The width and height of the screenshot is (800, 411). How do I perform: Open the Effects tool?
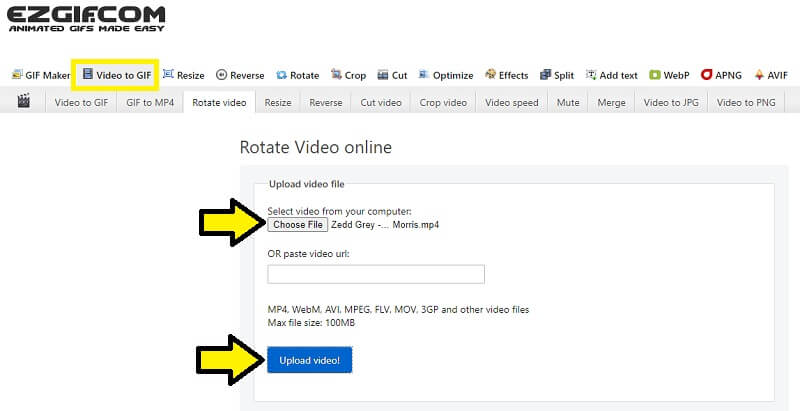pyautogui.click(x=507, y=75)
